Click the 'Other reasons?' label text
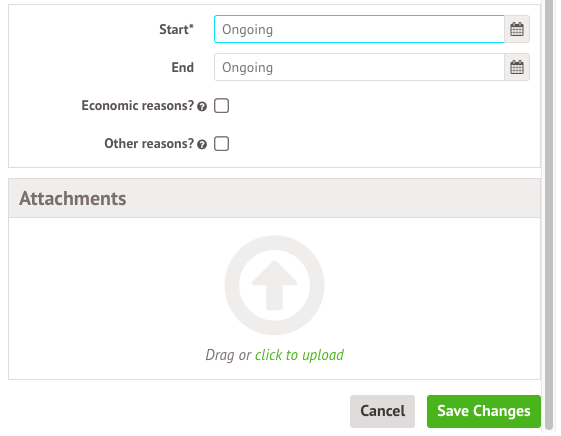This screenshot has width=561, height=436. point(149,143)
